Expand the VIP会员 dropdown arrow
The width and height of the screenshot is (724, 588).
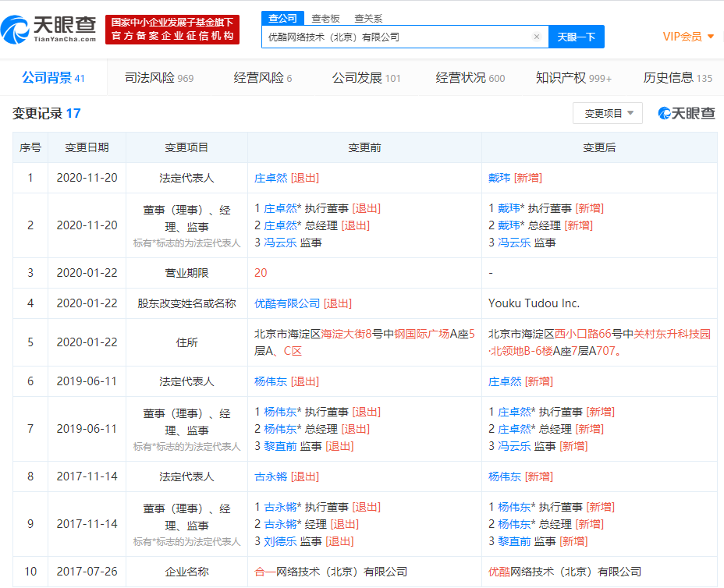(711, 37)
